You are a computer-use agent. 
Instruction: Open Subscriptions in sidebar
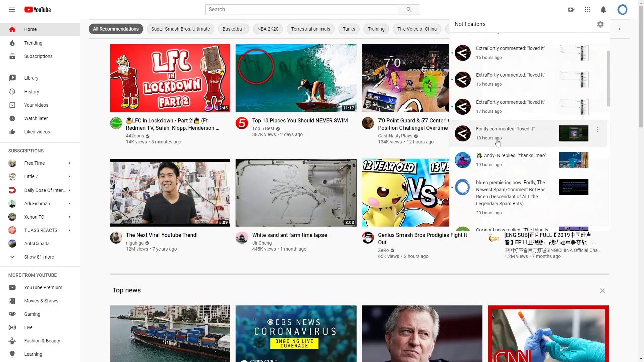40,56
